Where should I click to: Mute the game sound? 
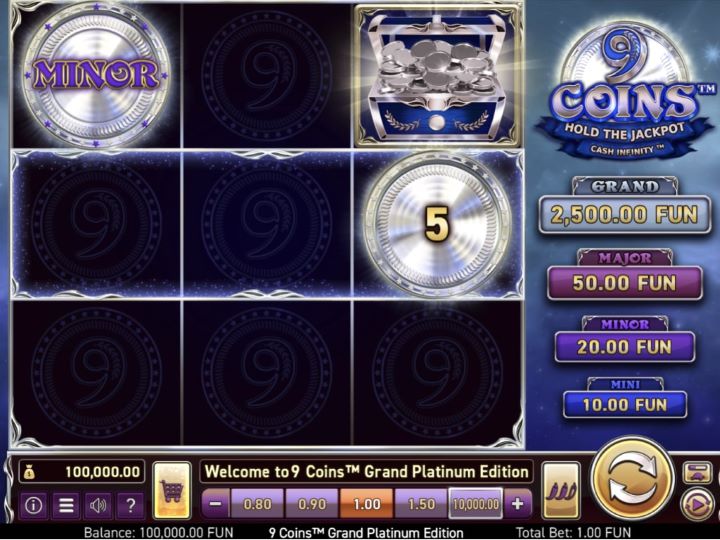[98, 505]
